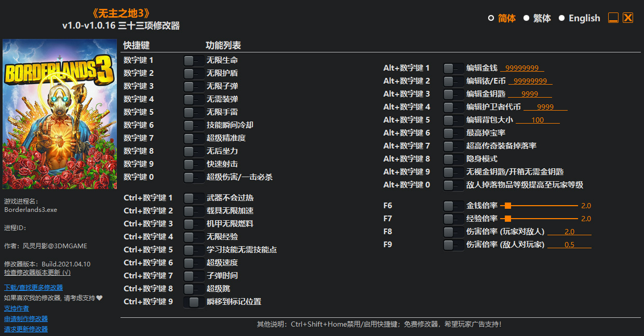Click 伤害倍率 (敌人对玩家) value field
The width and height of the screenshot is (644, 336).
click(x=569, y=245)
